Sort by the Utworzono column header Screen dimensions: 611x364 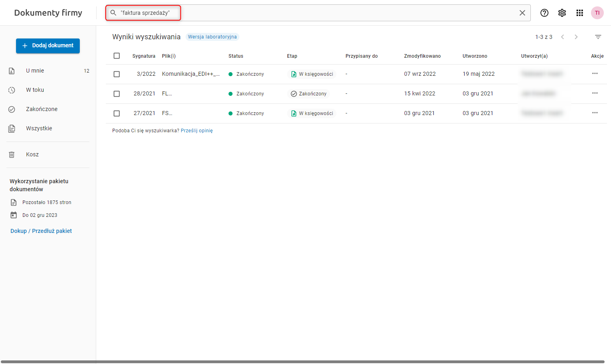(475, 56)
